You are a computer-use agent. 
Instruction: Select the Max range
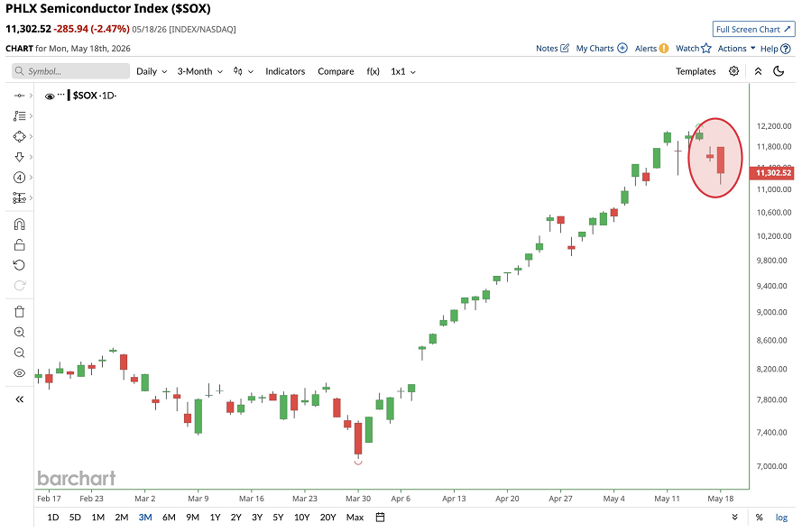click(355, 518)
